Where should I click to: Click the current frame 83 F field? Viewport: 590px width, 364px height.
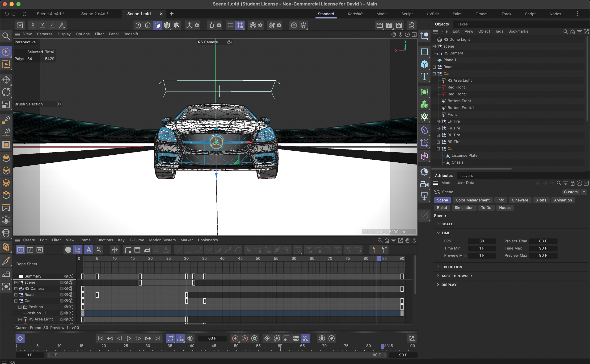click(x=212, y=338)
